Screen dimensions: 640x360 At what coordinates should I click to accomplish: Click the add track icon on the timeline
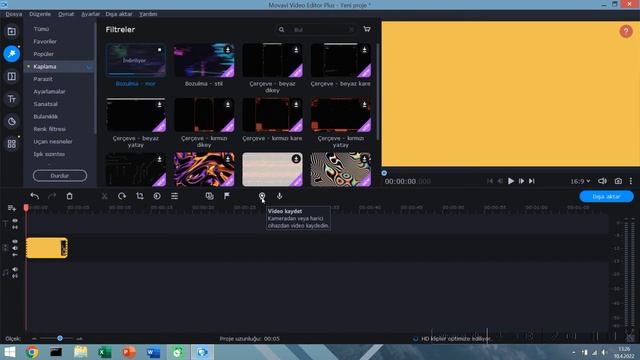pyautogui.click(x=11, y=209)
